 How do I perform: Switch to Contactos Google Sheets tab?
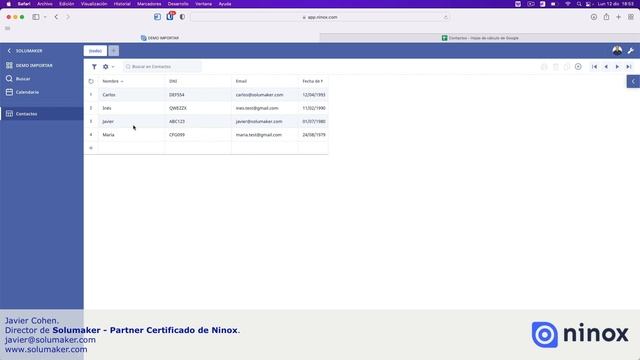pos(480,38)
